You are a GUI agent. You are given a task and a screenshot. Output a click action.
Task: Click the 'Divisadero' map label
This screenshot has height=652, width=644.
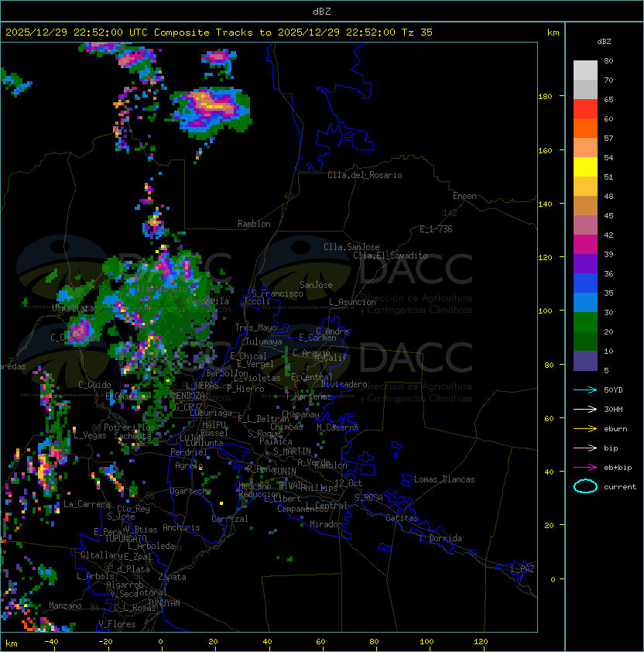344,384
